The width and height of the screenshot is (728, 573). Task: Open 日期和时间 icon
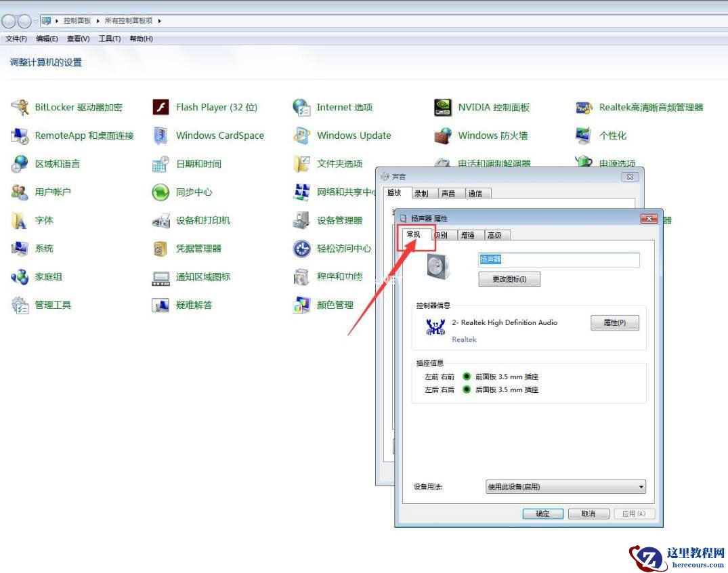coord(160,164)
